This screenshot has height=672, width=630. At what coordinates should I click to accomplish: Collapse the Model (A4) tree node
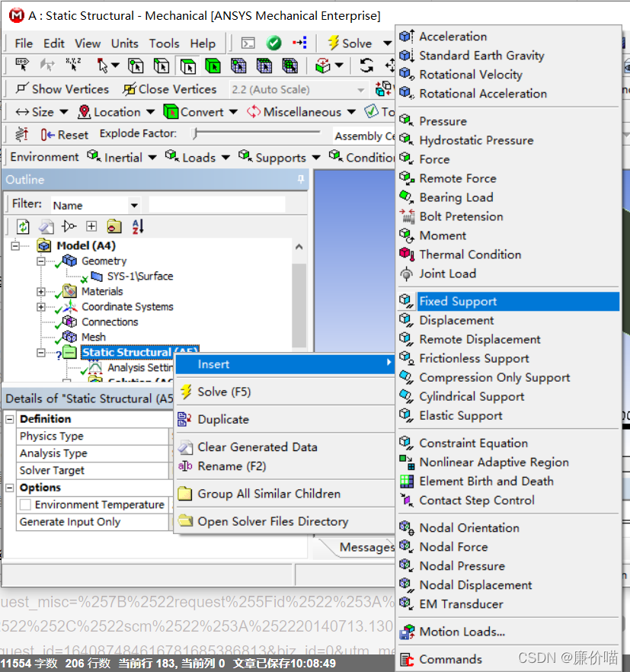pos(15,246)
